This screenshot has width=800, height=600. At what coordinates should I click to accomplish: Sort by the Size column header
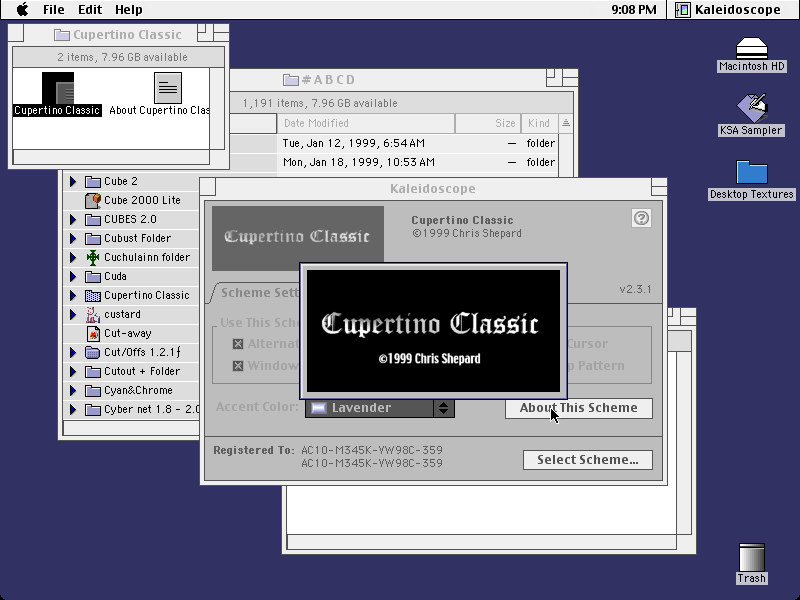tap(488, 123)
